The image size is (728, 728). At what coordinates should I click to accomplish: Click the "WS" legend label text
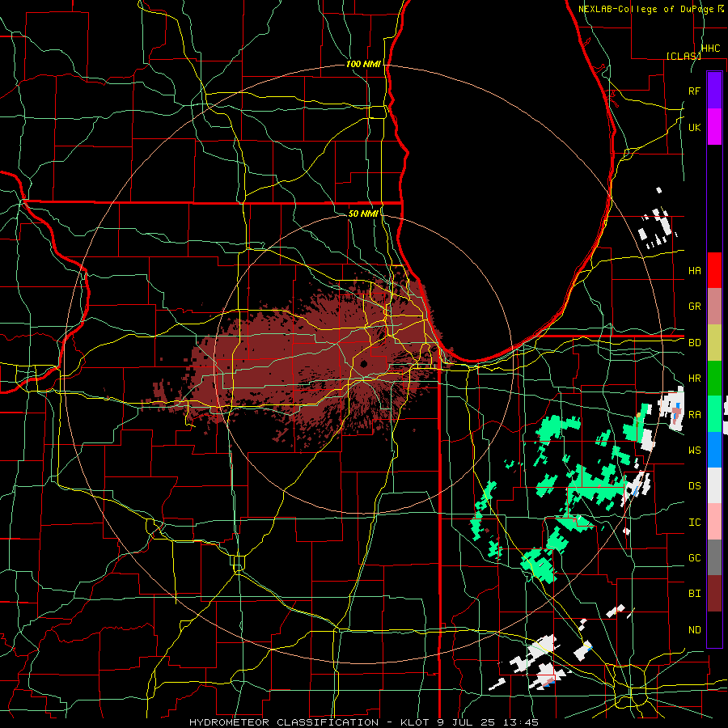click(x=694, y=450)
